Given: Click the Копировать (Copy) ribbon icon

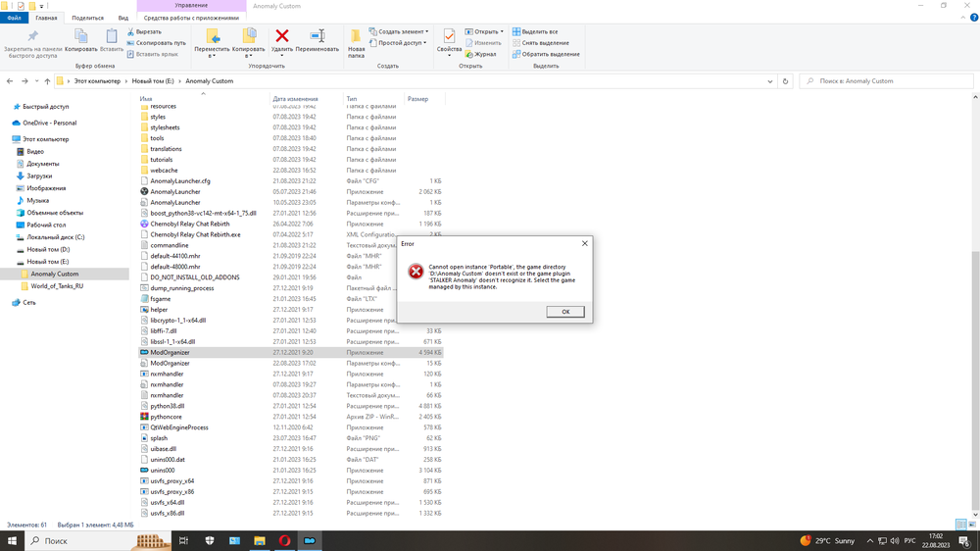Looking at the screenshot, I should point(81,40).
